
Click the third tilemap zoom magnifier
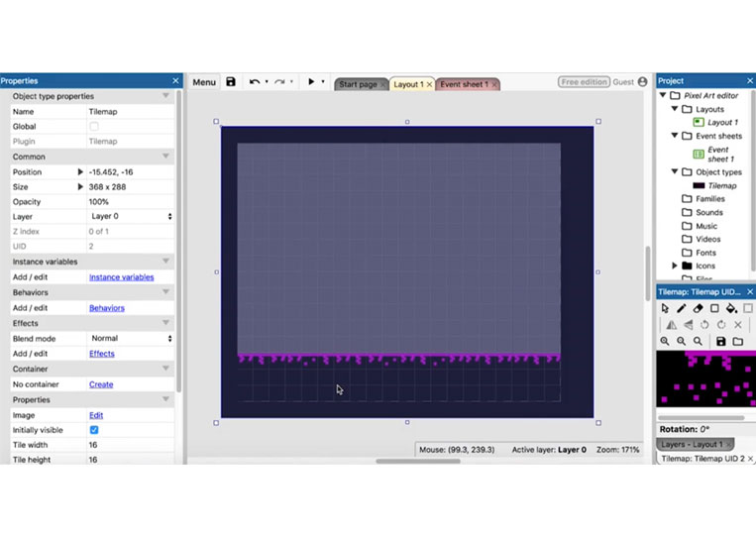(698, 341)
